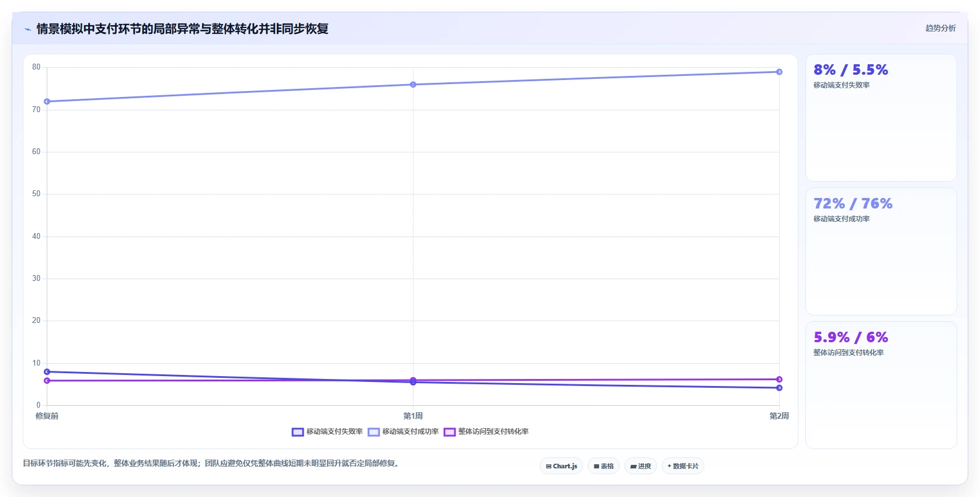The image size is (980, 497).
Task: Toggle the 整体访问到支付转化率 legend series
Action: 486,432
